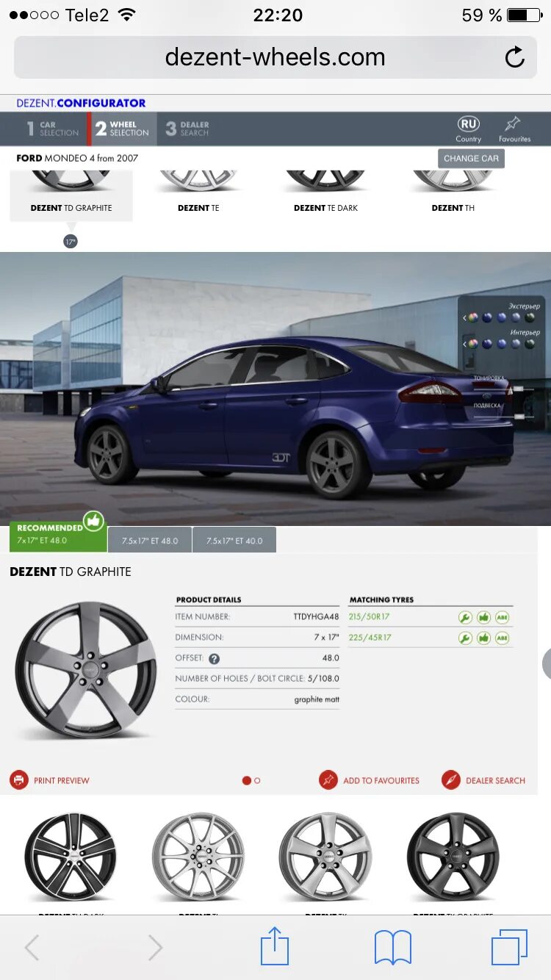Select the multicolor interior palette ball

tap(473, 343)
